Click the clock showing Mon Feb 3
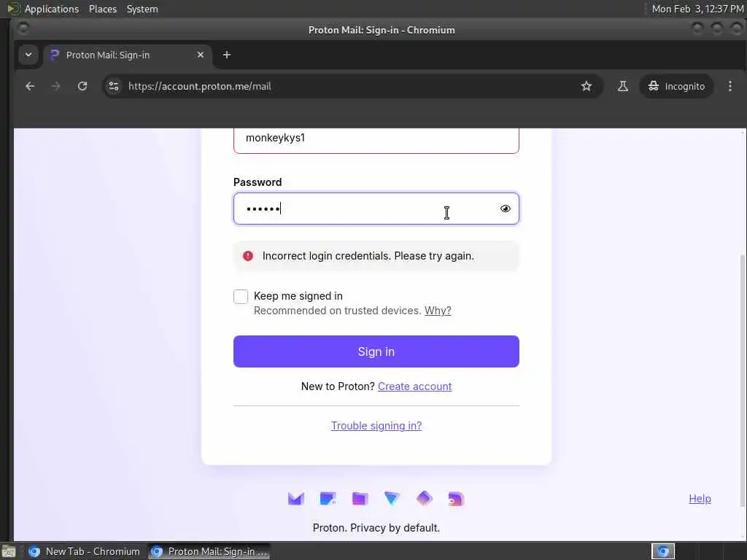The image size is (747, 560). pos(697,9)
